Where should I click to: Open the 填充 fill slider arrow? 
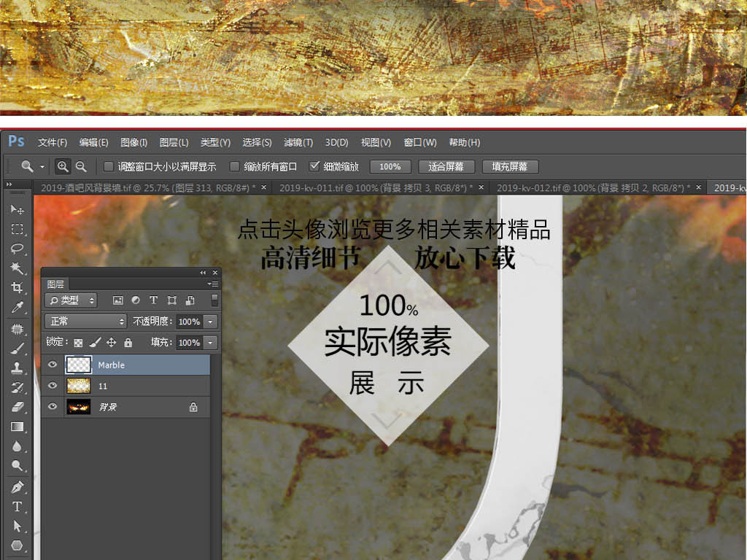pos(211,343)
